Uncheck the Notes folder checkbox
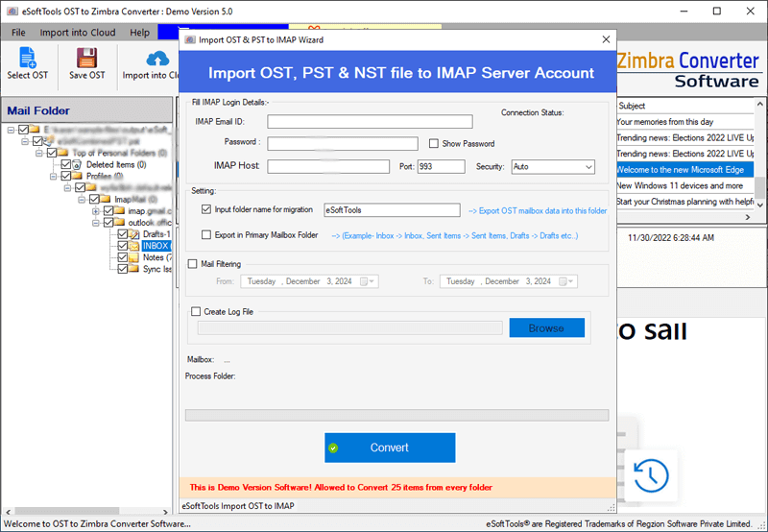Screen dimensions: 768x532 pos(123,257)
